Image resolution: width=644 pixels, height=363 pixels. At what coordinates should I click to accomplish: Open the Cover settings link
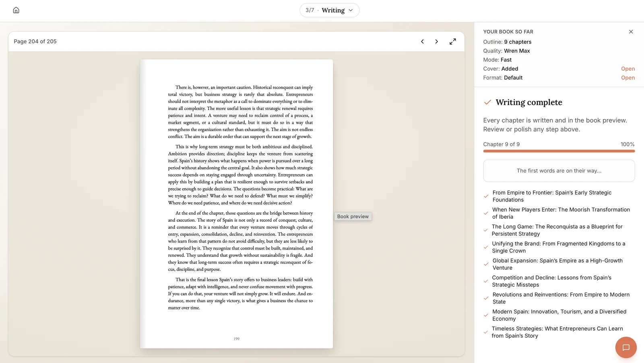point(628,69)
